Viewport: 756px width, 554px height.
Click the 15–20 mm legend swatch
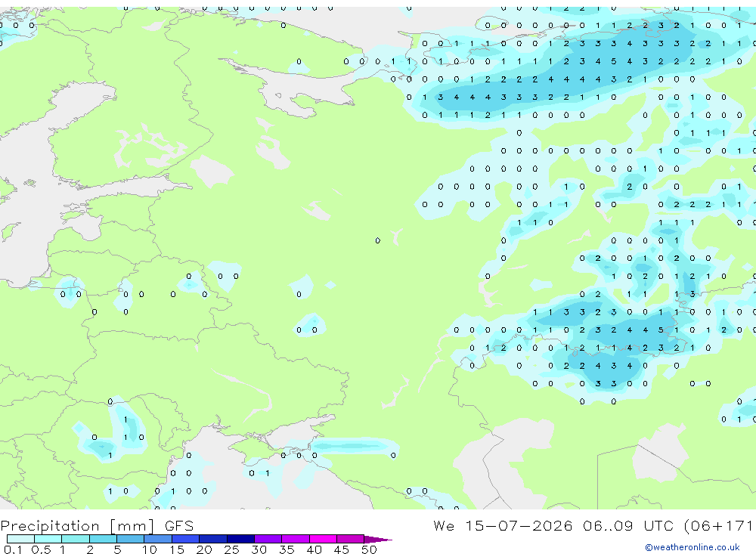[x=186, y=539]
